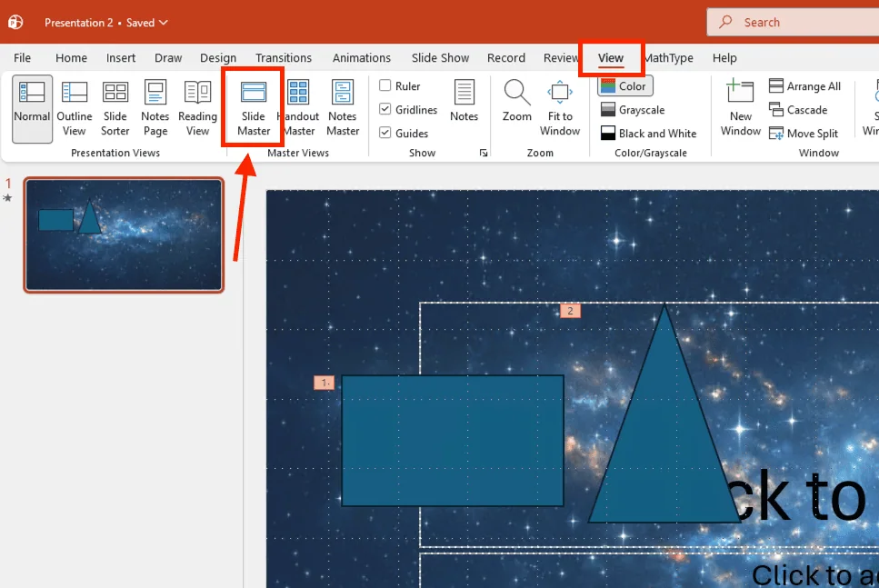
Task: Click Move Split
Action: pos(804,134)
